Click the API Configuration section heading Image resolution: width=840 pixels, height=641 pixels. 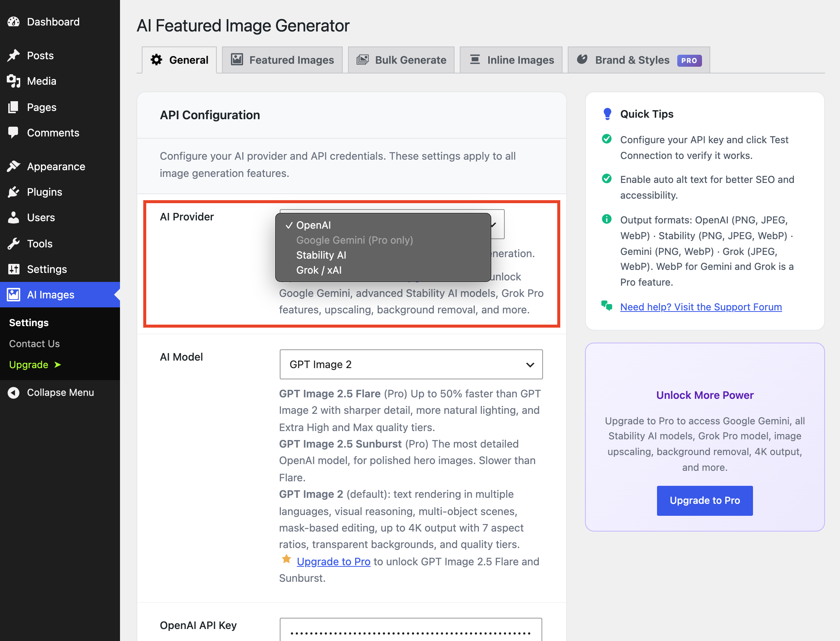pos(210,115)
